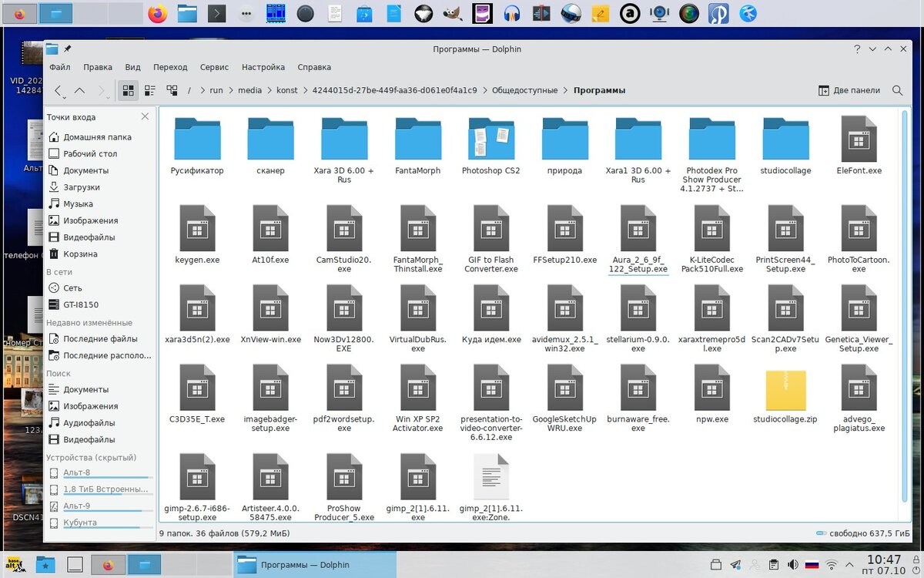Select the "сканер" folder icon
The height and width of the screenshot is (578, 924).
(x=271, y=139)
